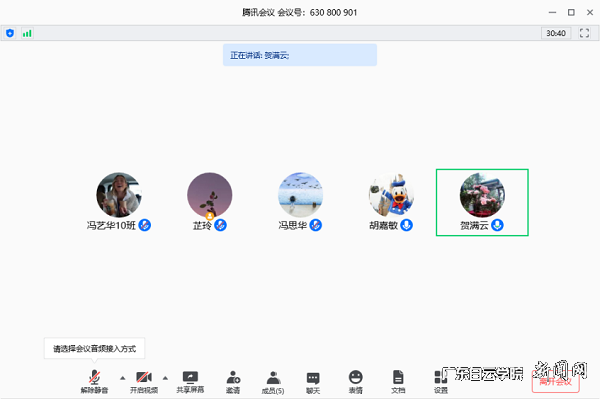The image size is (600, 399).
Task: Open 设置 settings icon
Action: tap(441, 382)
